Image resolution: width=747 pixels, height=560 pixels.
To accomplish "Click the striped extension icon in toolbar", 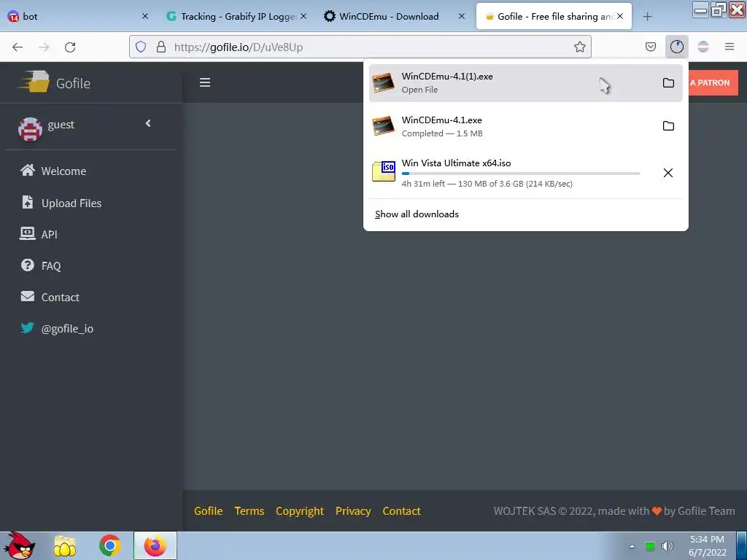I will pos(703,47).
